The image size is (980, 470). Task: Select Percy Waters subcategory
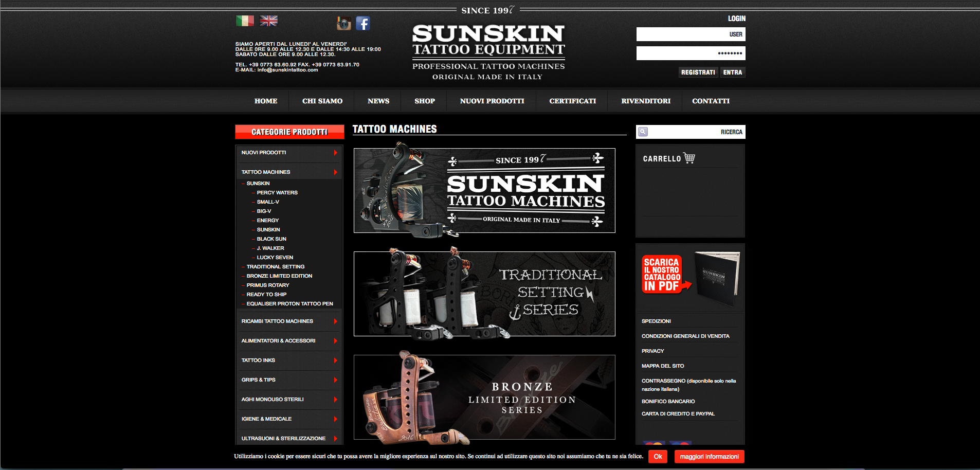pos(277,193)
